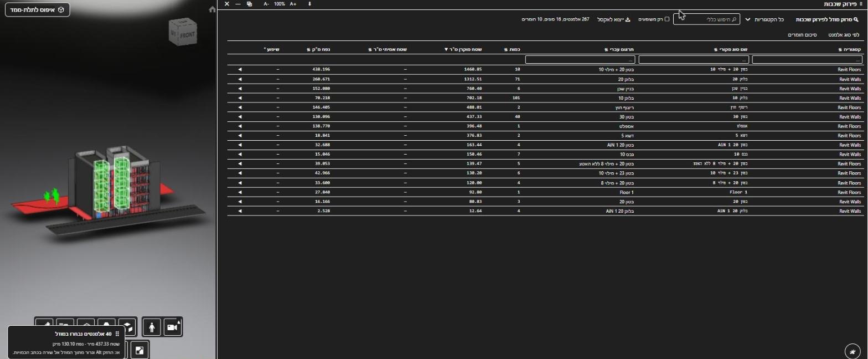Expand the בטון 30 row arrow
Screen dimensions: 868x359
(240, 117)
